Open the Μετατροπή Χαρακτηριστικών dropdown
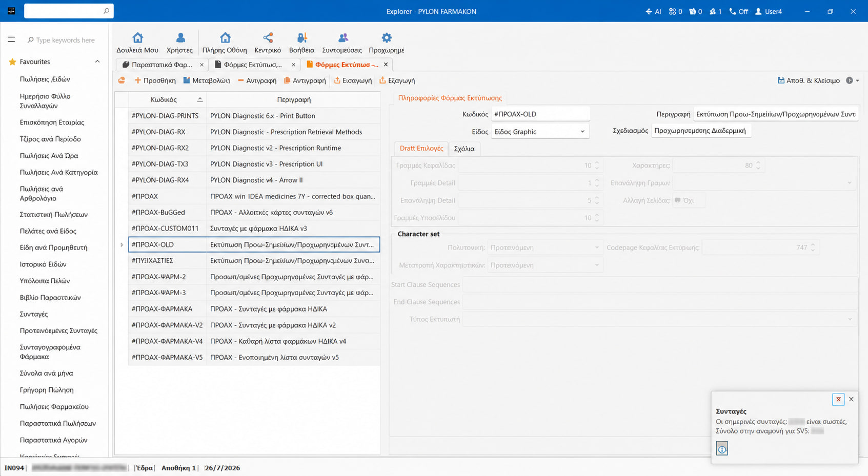This screenshot has width=868, height=476. coord(596,265)
